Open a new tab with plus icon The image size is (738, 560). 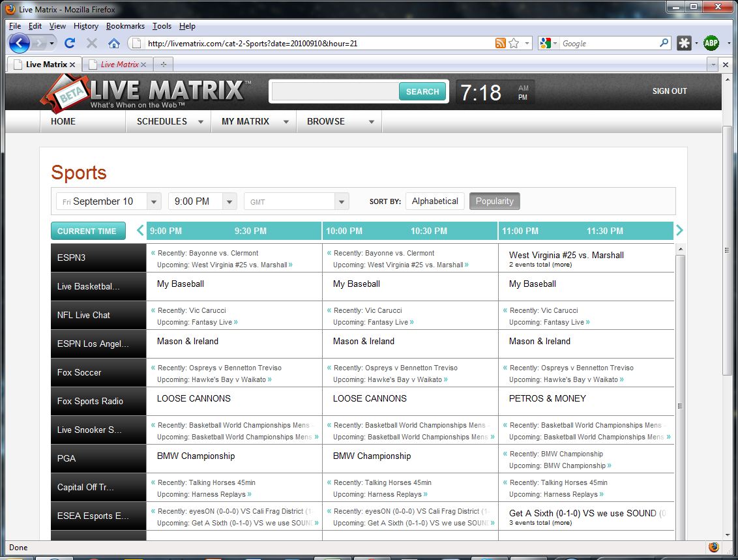[x=164, y=64]
